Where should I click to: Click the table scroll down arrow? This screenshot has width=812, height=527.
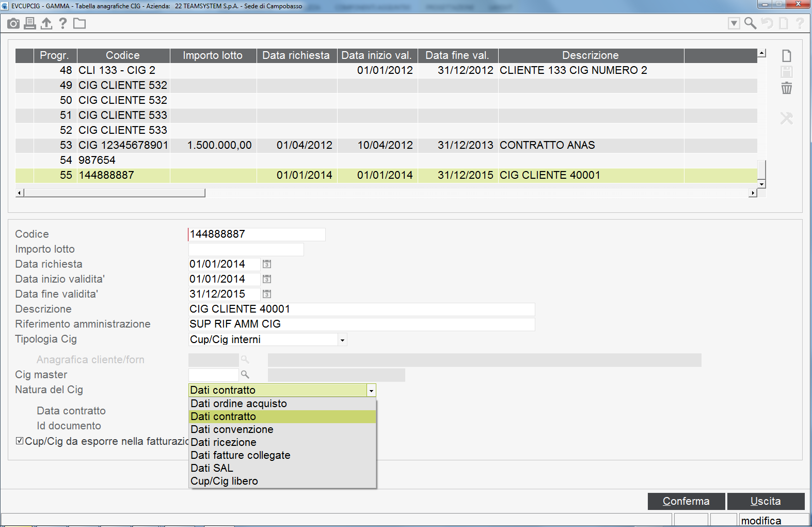761,184
